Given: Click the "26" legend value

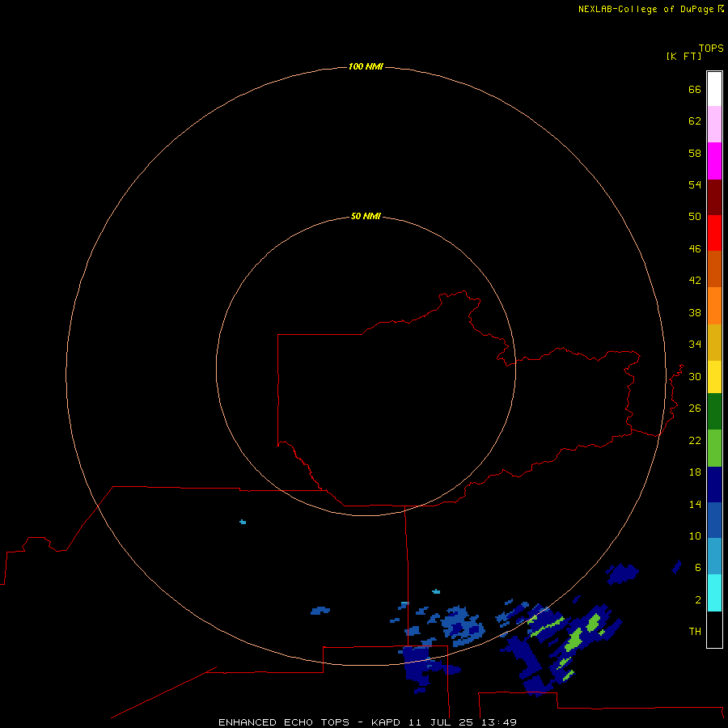Looking at the screenshot, I should (x=695, y=408).
